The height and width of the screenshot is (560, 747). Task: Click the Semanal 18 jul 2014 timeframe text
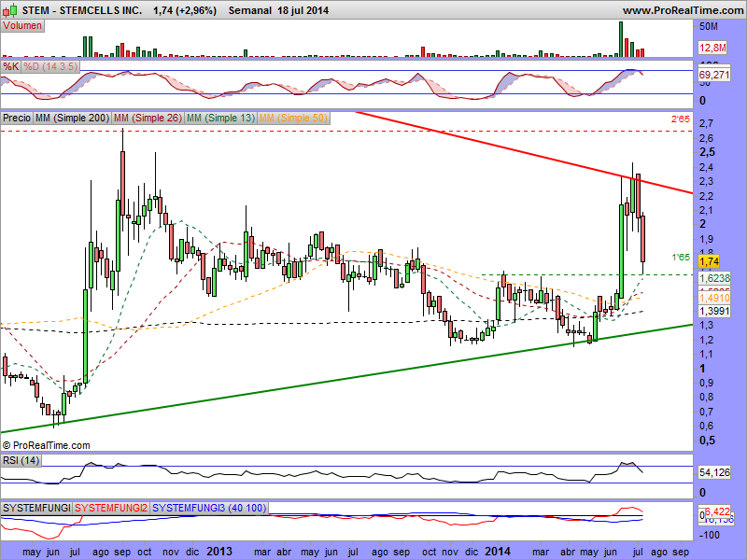pyautogui.click(x=278, y=10)
